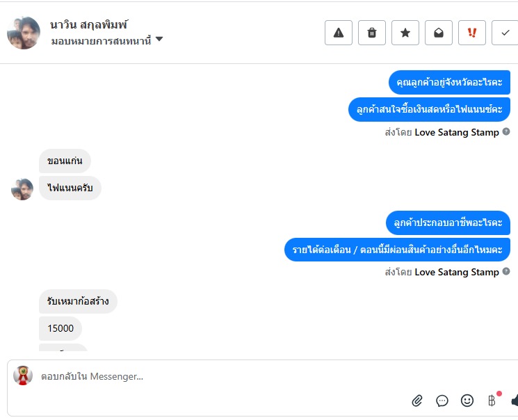This screenshot has width=518, height=420.
Task: Attach a file using the paperclip icon
Action: tap(417, 401)
